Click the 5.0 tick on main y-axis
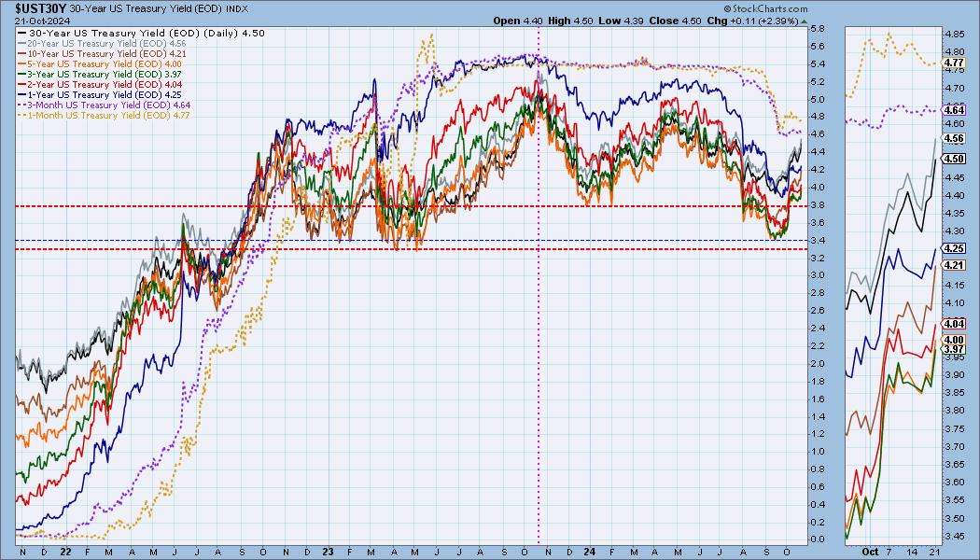 (818, 99)
